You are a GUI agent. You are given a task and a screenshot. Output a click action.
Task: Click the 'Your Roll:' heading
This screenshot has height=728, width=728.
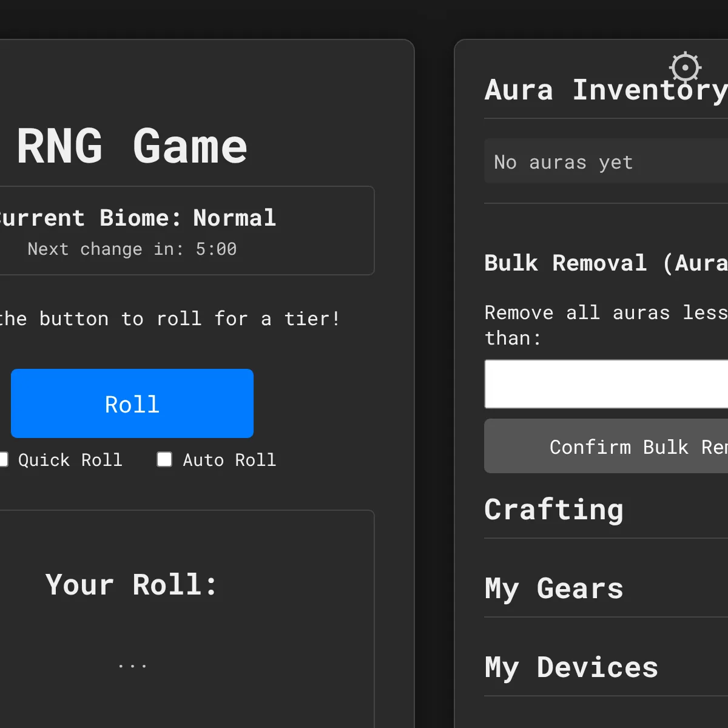tap(132, 585)
